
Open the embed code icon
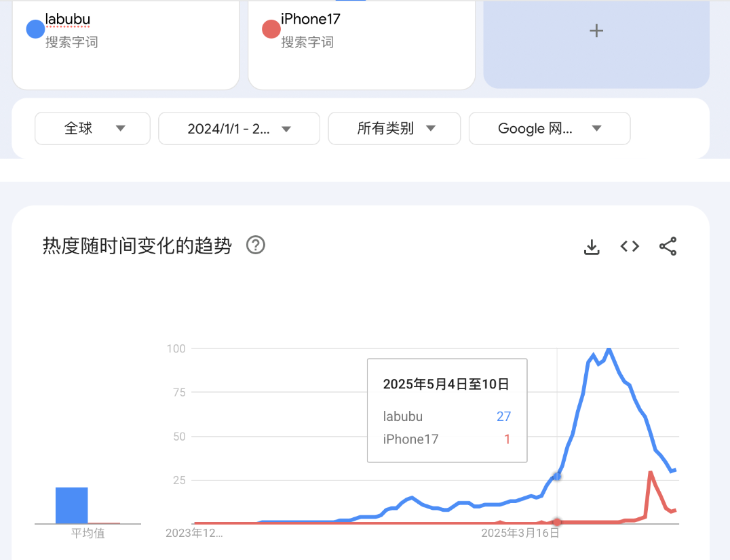point(630,247)
